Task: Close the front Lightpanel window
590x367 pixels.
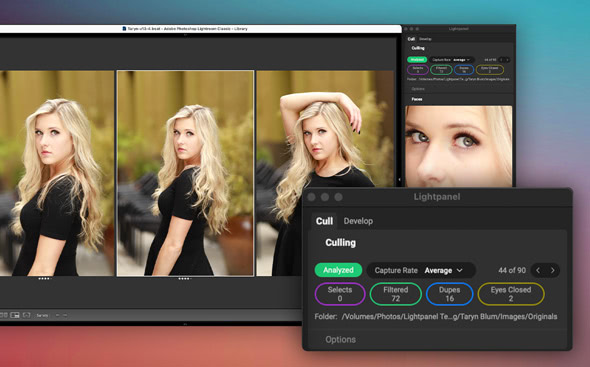Action: [311, 197]
